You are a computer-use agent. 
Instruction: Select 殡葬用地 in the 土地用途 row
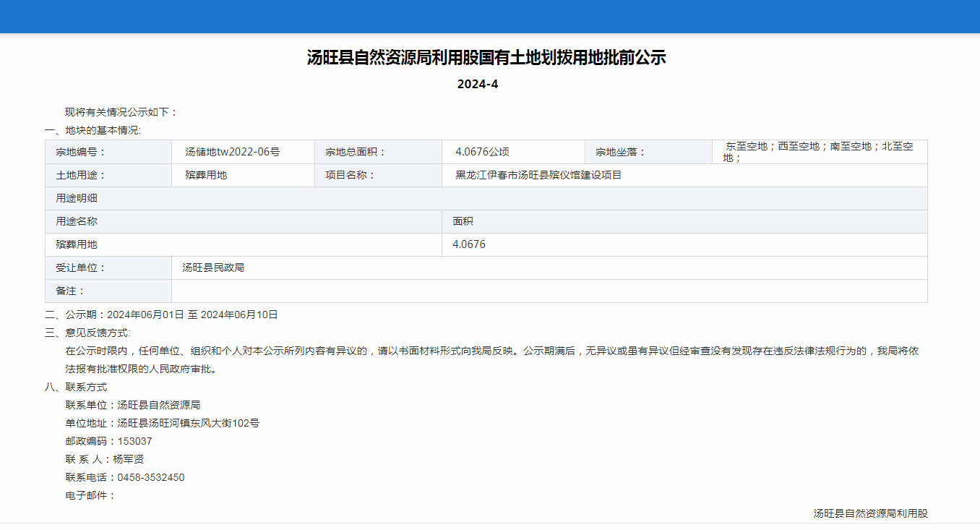tap(206, 175)
